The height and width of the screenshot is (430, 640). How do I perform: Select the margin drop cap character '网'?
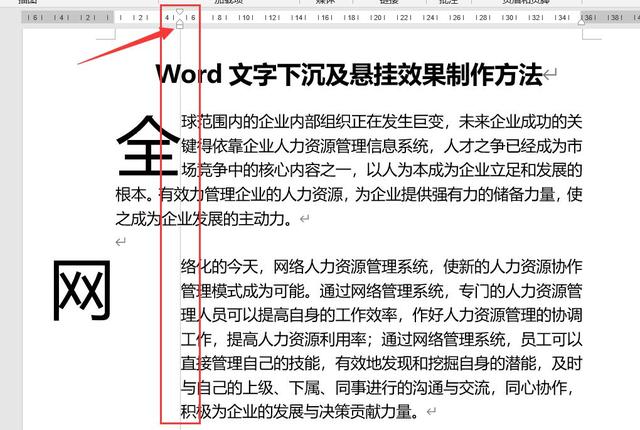click(82, 290)
